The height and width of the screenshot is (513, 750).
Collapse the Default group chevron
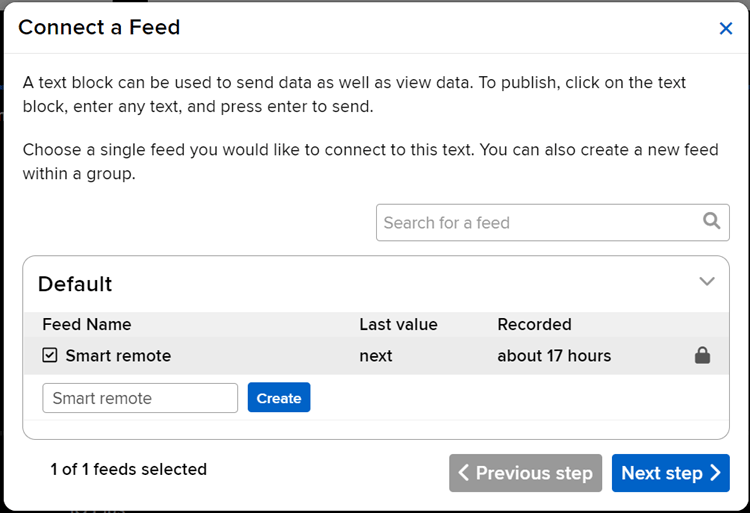coord(707,282)
